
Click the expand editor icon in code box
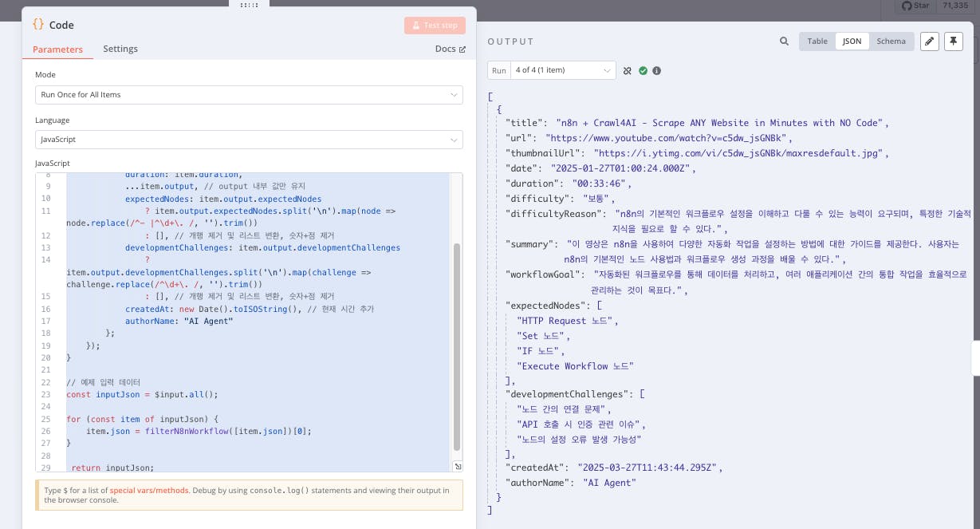coord(458,467)
